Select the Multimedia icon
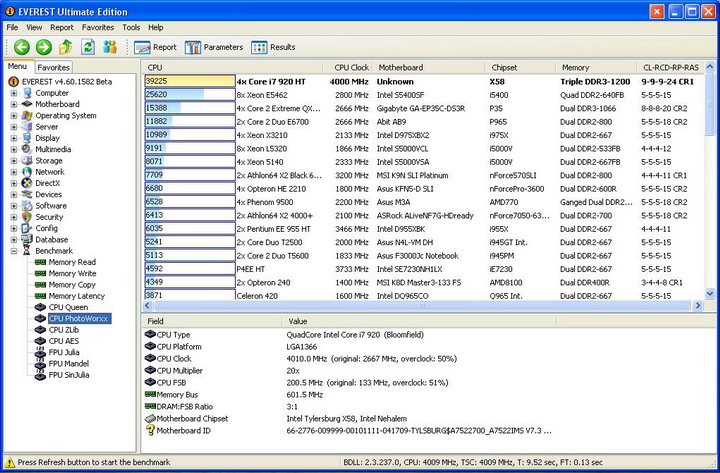The width and height of the screenshot is (720, 473). pos(27,149)
